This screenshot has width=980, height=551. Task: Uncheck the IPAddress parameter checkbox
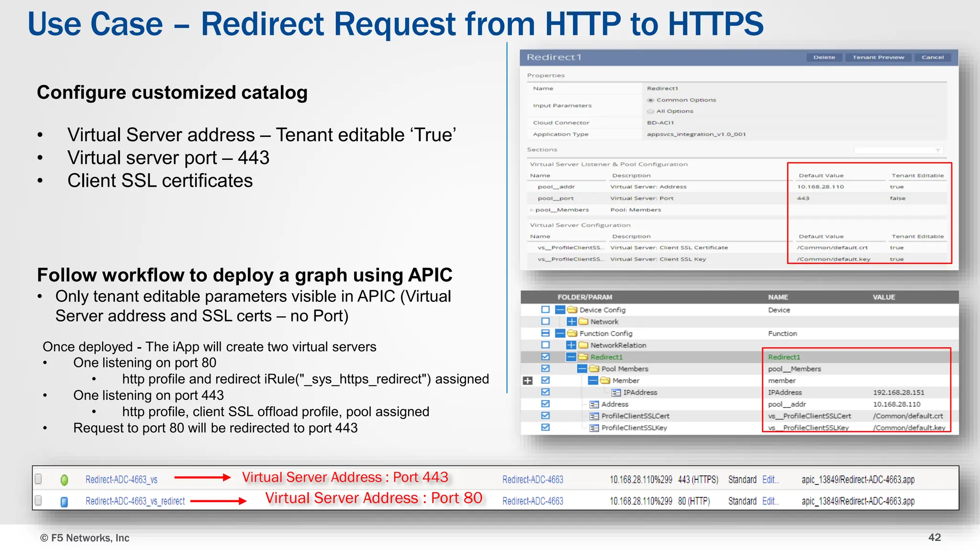(x=546, y=392)
